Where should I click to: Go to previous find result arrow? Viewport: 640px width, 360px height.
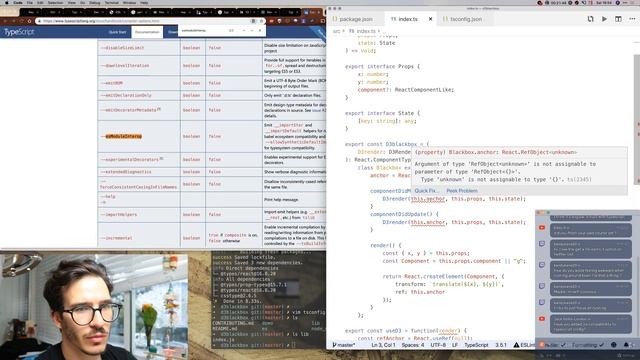coord(244,31)
